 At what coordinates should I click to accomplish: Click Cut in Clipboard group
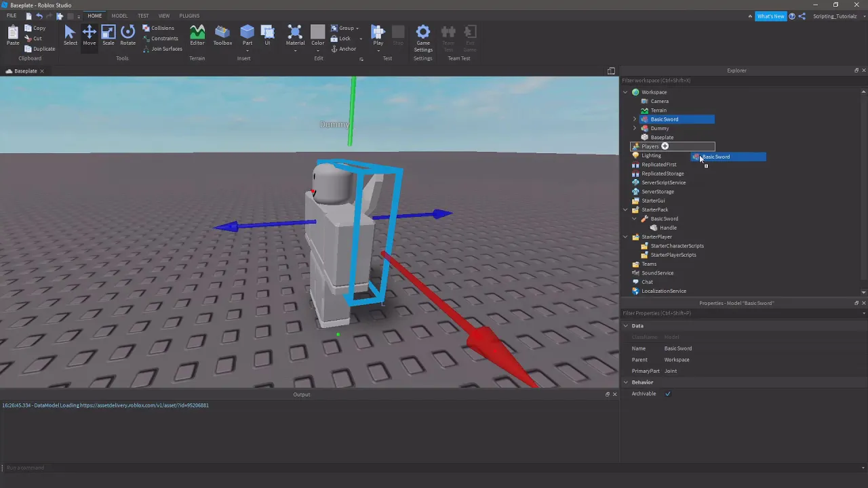[33, 39]
